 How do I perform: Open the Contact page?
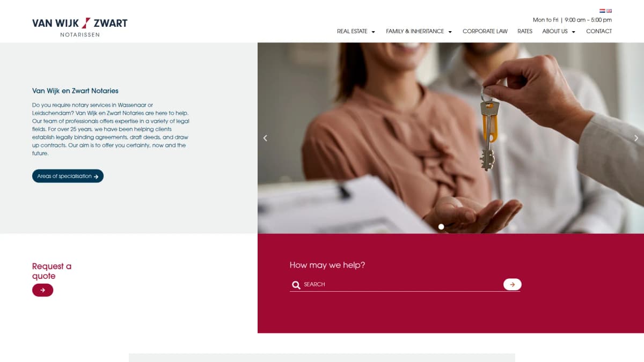pyautogui.click(x=599, y=31)
